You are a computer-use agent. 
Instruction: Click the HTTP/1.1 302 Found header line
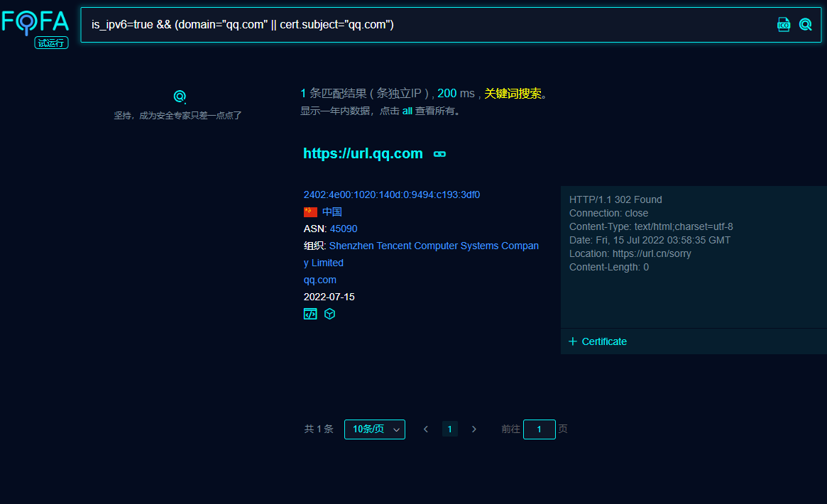tap(615, 199)
